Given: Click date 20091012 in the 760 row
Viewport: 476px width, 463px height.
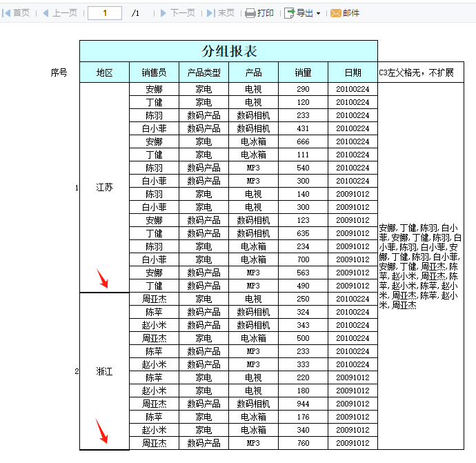Looking at the screenshot, I should click(x=353, y=443).
